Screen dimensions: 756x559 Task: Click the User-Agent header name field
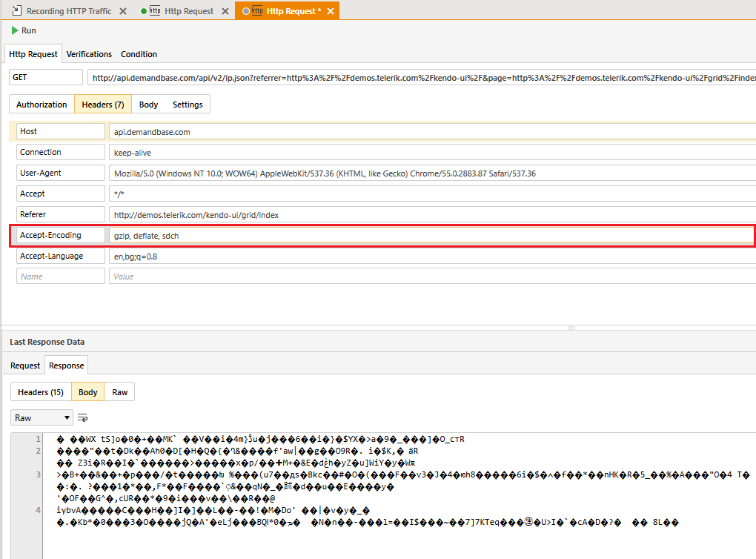coord(61,173)
